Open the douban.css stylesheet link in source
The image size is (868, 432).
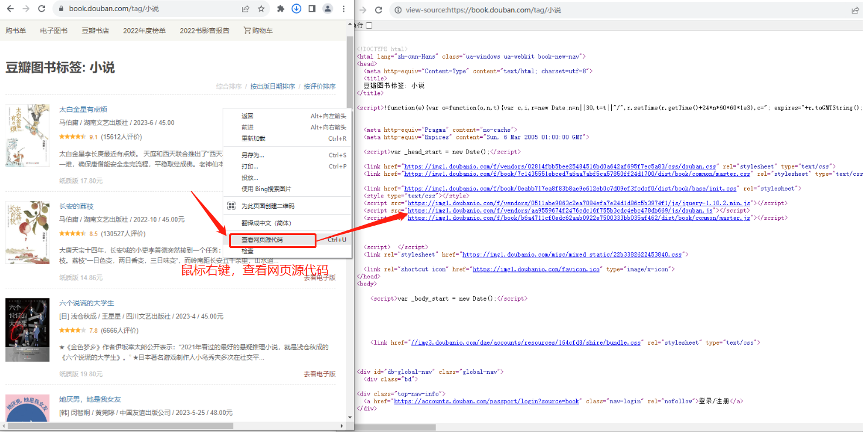560,166
